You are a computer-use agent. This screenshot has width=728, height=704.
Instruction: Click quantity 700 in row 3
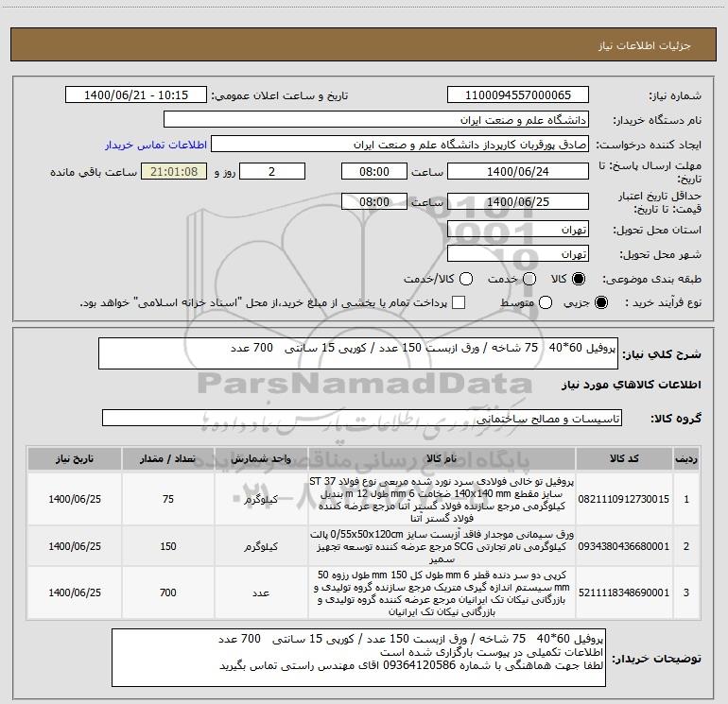(168, 592)
